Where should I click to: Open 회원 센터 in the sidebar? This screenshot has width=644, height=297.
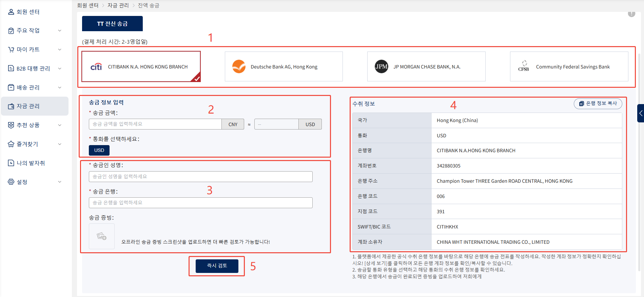point(35,12)
